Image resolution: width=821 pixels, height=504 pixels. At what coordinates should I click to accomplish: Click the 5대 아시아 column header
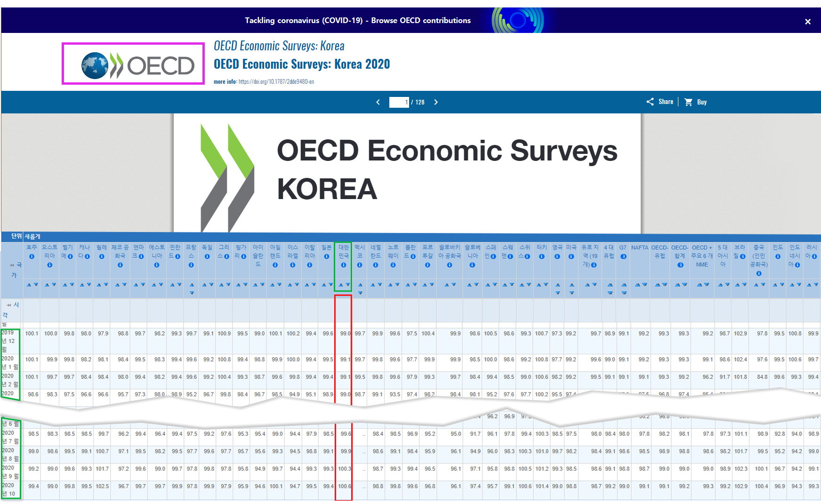[x=723, y=256]
